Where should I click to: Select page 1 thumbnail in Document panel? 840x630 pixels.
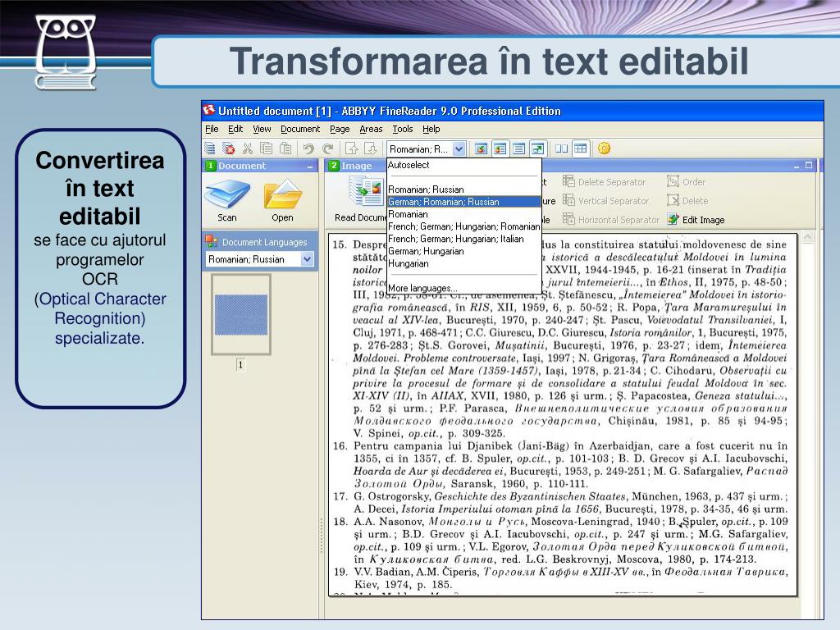click(241, 314)
